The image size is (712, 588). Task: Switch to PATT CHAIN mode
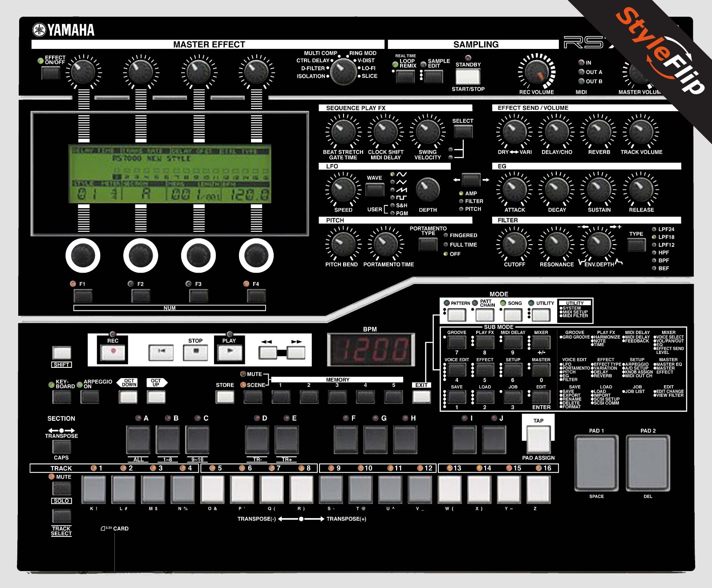click(485, 315)
